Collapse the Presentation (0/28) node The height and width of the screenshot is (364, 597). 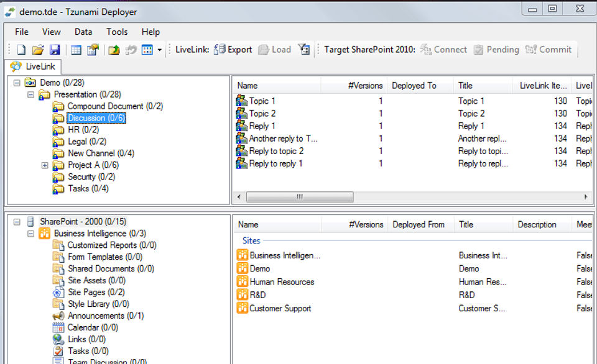coord(31,94)
